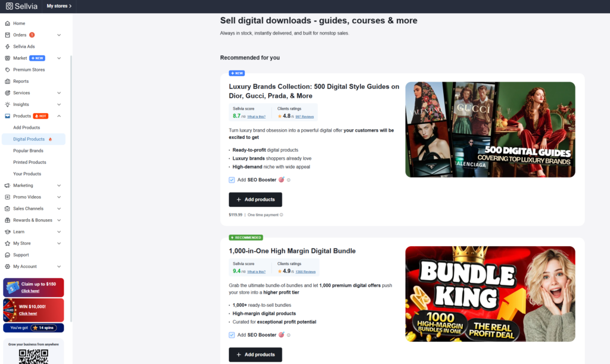The width and height of the screenshot is (610, 364).
Task: Click the Orders sidebar icon
Action: [x=7, y=35]
